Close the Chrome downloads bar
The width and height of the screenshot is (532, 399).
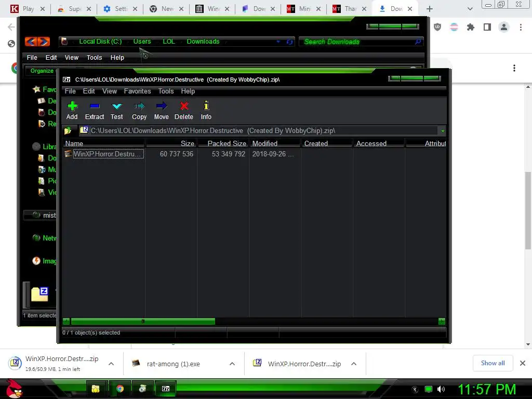tap(523, 363)
